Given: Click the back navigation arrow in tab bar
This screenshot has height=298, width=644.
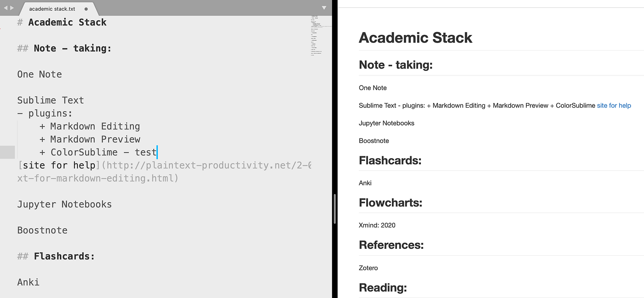Looking at the screenshot, I should pyautogui.click(x=5, y=8).
